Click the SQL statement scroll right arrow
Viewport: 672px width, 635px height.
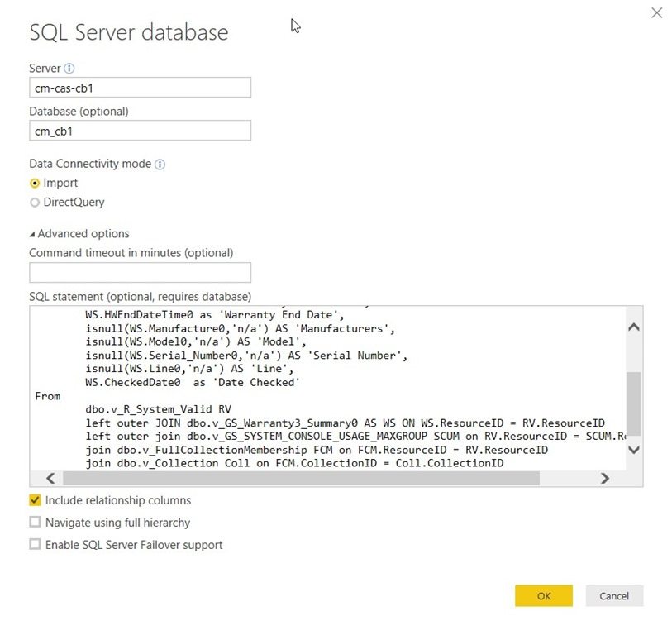605,478
